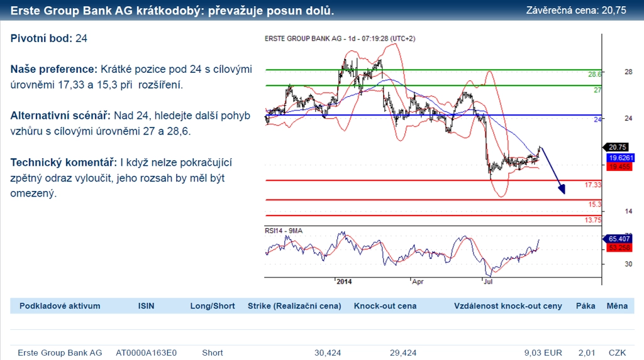The width and height of the screenshot is (644, 360).
Task: Click the green 28.6 resistance label
Action: point(594,74)
